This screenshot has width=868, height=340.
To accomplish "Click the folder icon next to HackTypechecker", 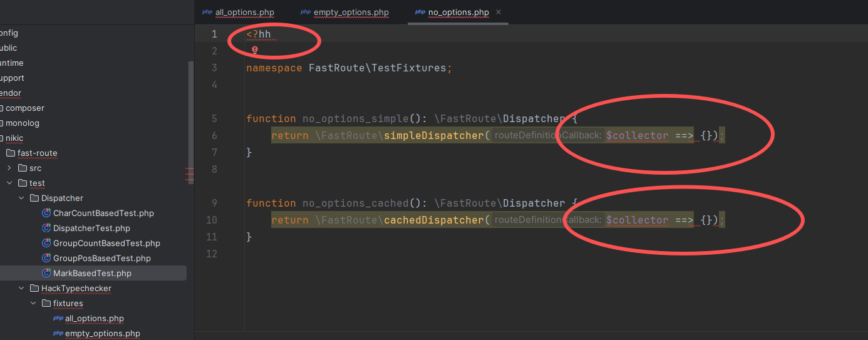I will point(34,289).
